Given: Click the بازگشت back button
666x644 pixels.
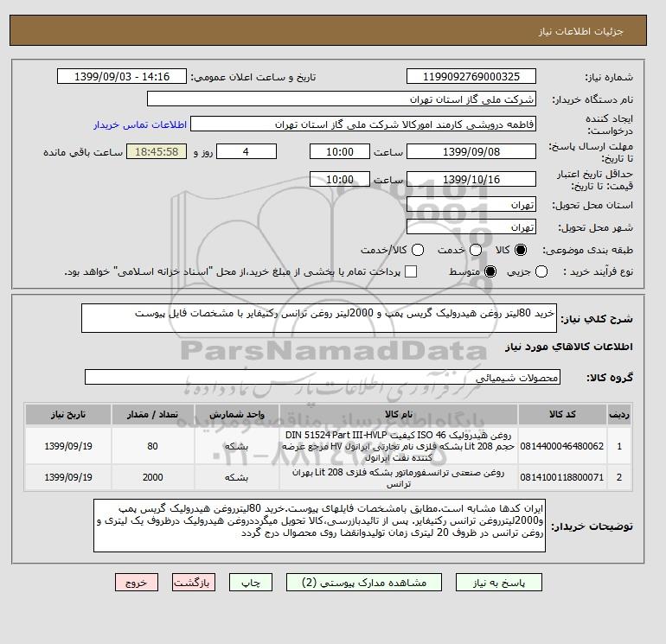Looking at the screenshot, I should [194, 582].
